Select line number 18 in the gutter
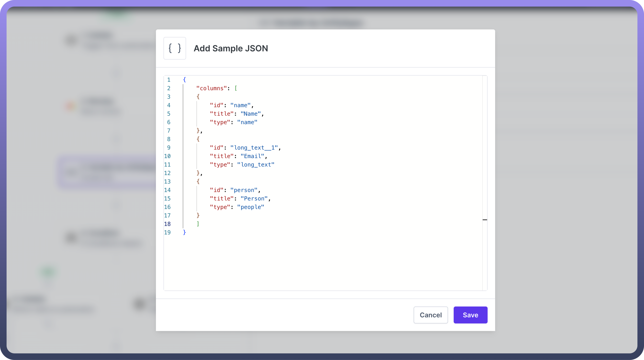The height and width of the screenshot is (360, 644). click(167, 224)
